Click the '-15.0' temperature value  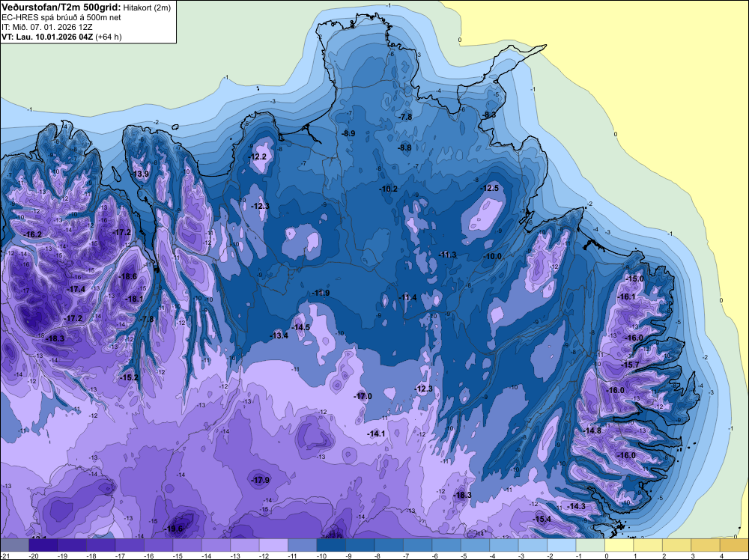[x=635, y=279]
